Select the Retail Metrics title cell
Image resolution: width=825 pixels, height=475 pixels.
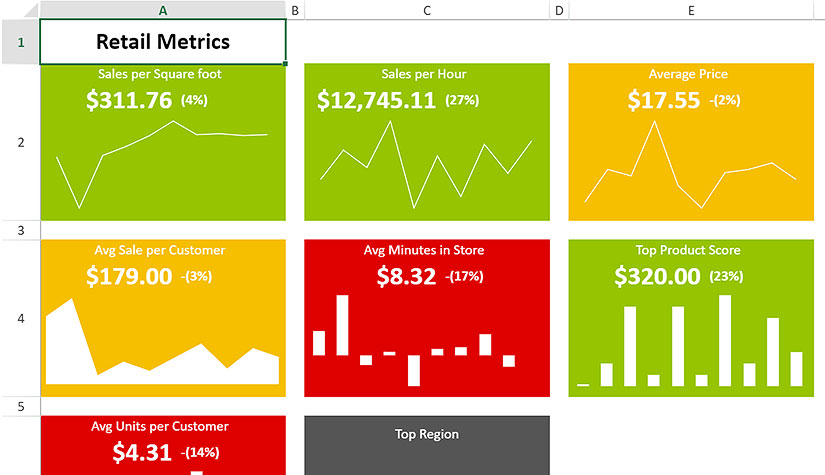163,42
